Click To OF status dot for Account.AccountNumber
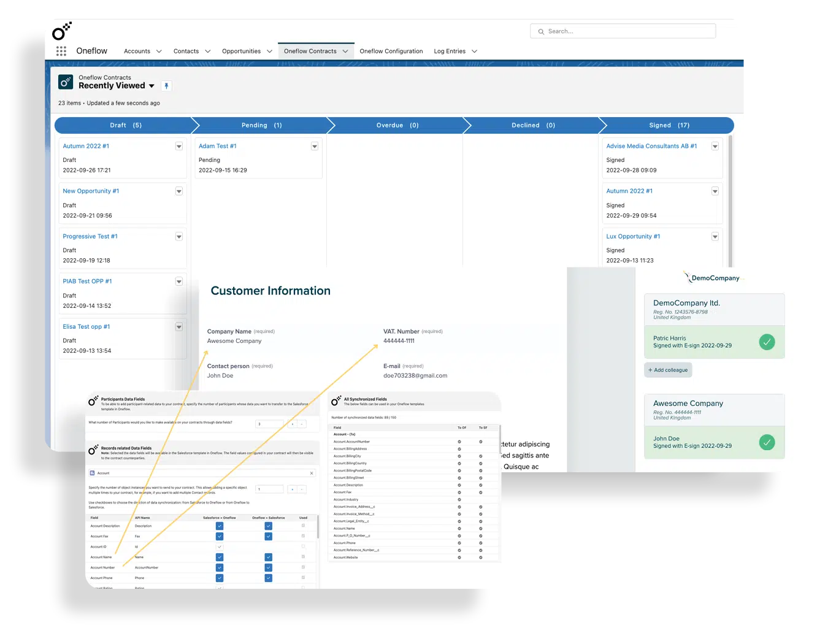This screenshot has height=644, width=828. pos(459,442)
